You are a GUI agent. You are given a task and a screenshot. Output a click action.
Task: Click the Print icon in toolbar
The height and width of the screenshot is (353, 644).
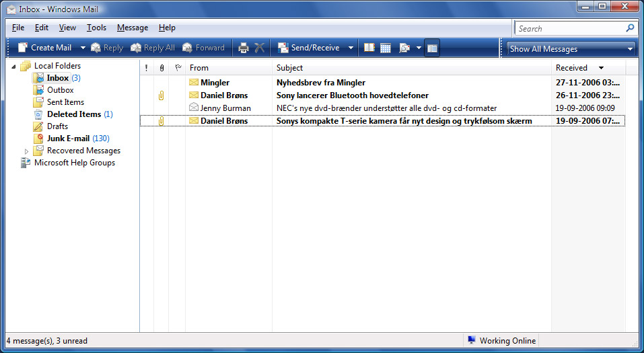(x=243, y=48)
